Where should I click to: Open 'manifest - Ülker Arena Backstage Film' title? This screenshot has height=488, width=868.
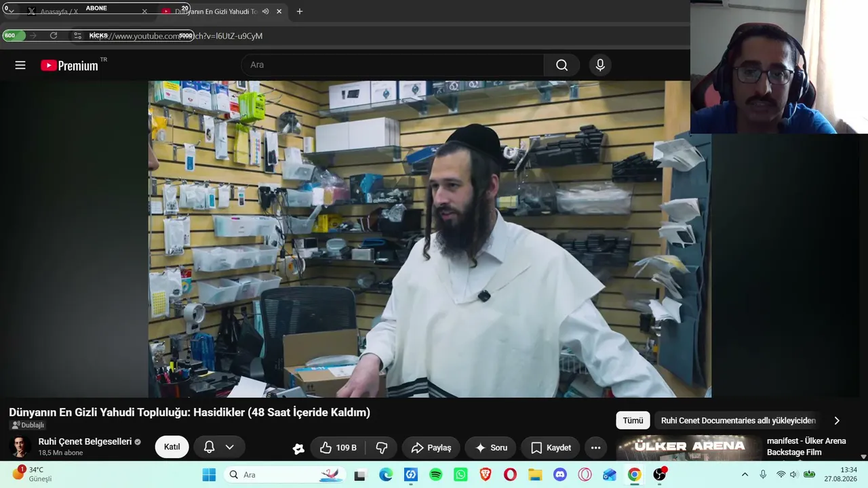point(806,447)
